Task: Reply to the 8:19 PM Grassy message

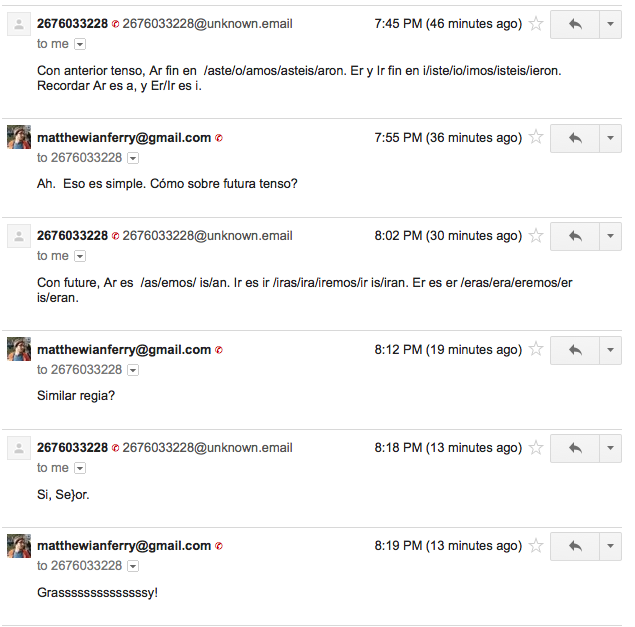Action: [575, 546]
